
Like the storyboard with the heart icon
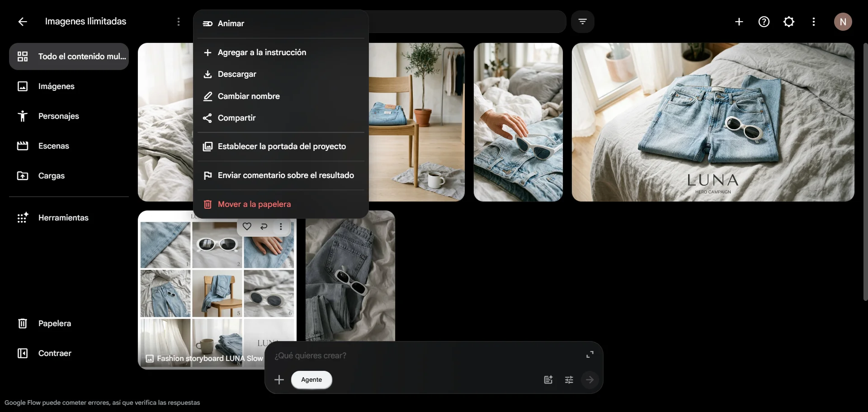click(x=247, y=227)
